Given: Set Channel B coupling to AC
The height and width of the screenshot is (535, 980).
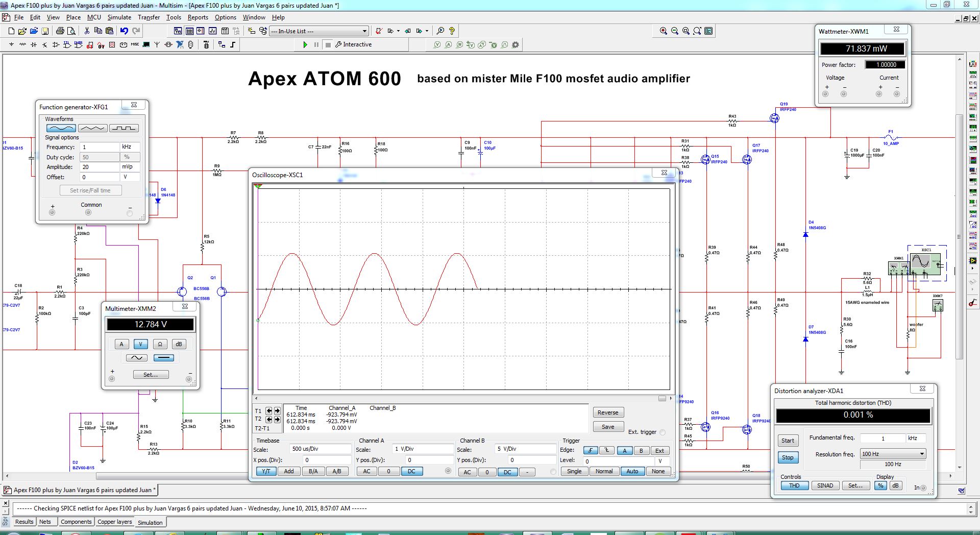Looking at the screenshot, I should [x=467, y=472].
